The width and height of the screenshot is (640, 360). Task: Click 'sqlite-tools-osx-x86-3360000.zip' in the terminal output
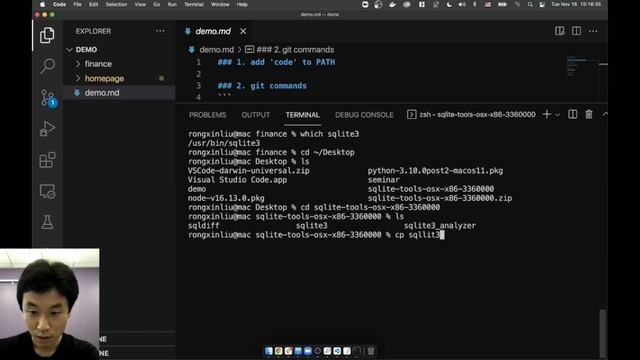point(440,198)
